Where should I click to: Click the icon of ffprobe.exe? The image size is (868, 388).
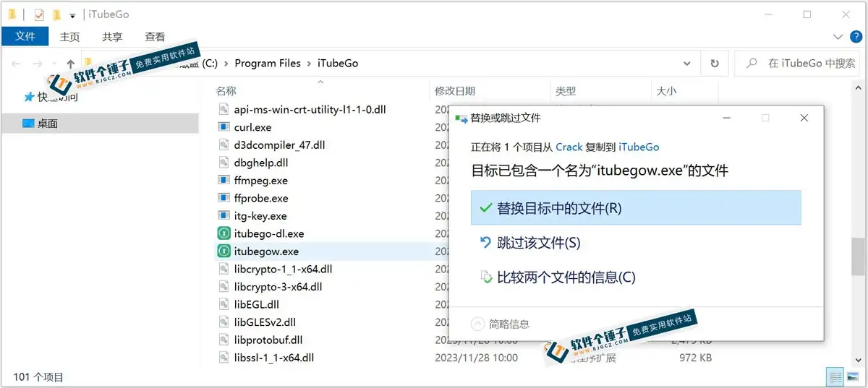224,198
